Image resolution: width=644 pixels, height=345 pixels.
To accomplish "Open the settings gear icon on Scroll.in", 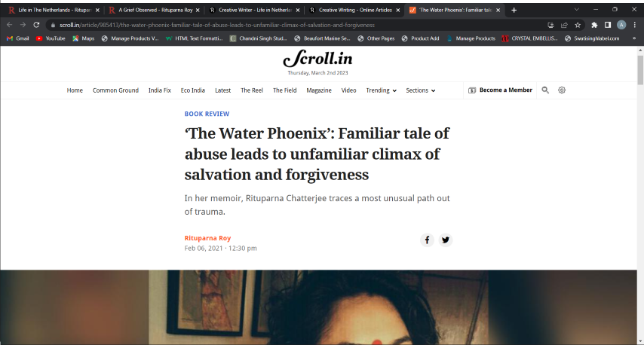I will coord(562,90).
